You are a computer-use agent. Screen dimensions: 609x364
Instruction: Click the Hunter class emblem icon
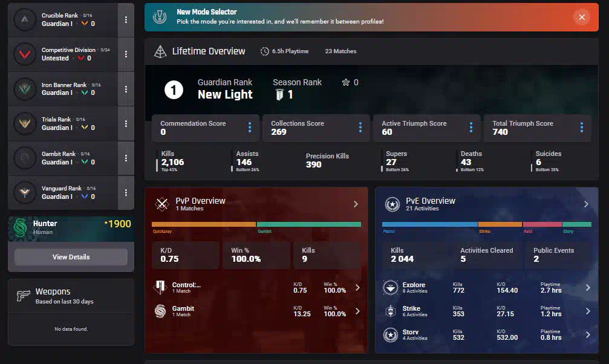pos(20,227)
